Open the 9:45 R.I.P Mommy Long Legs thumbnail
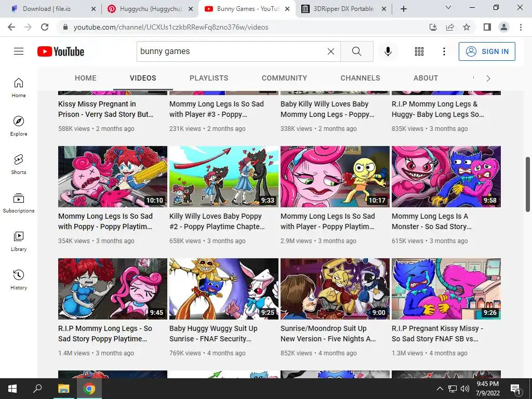Screen dimensions: 532x399 (x=113, y=289)
